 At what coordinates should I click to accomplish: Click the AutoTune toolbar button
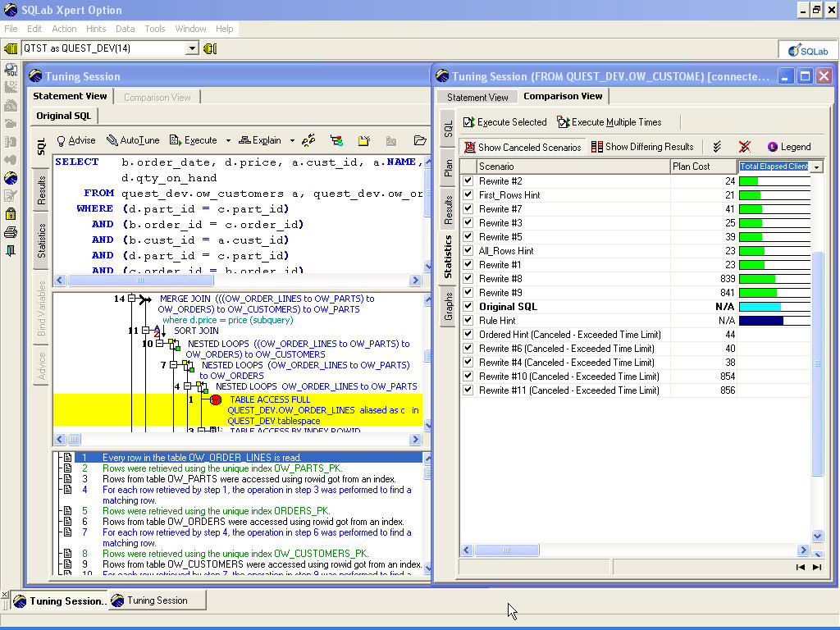tap(133, 140)
